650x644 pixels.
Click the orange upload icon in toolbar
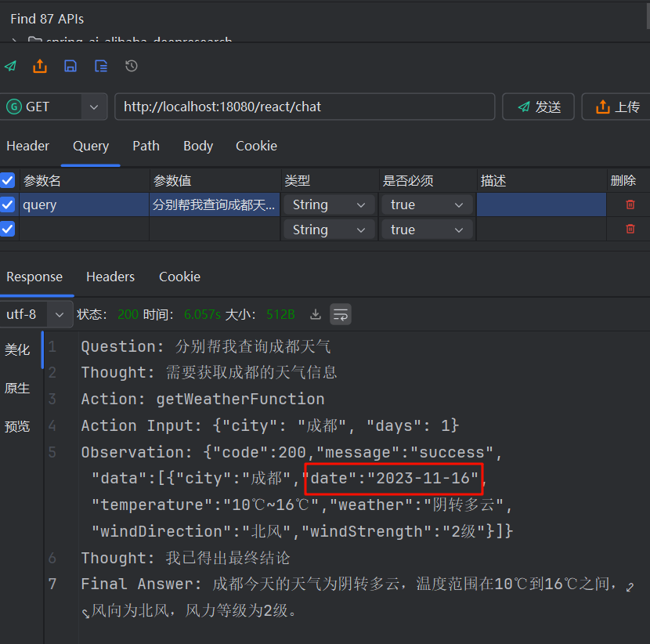pyautogui.click(x=40, y=66)
